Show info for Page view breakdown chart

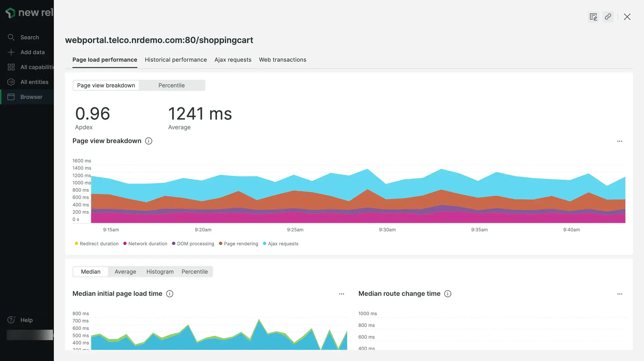pos(149,141)
